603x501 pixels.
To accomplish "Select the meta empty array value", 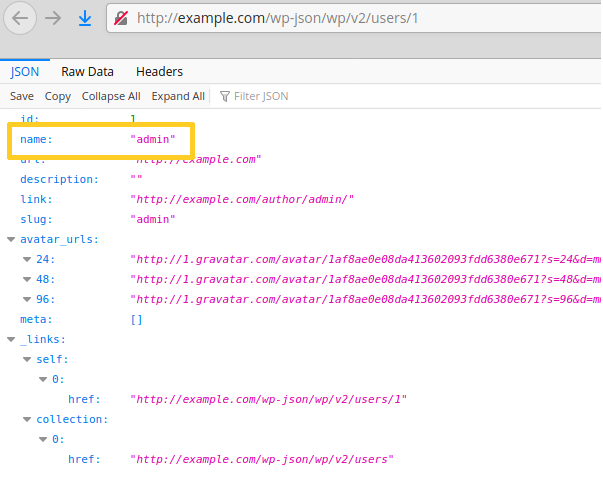I will 137,320.
